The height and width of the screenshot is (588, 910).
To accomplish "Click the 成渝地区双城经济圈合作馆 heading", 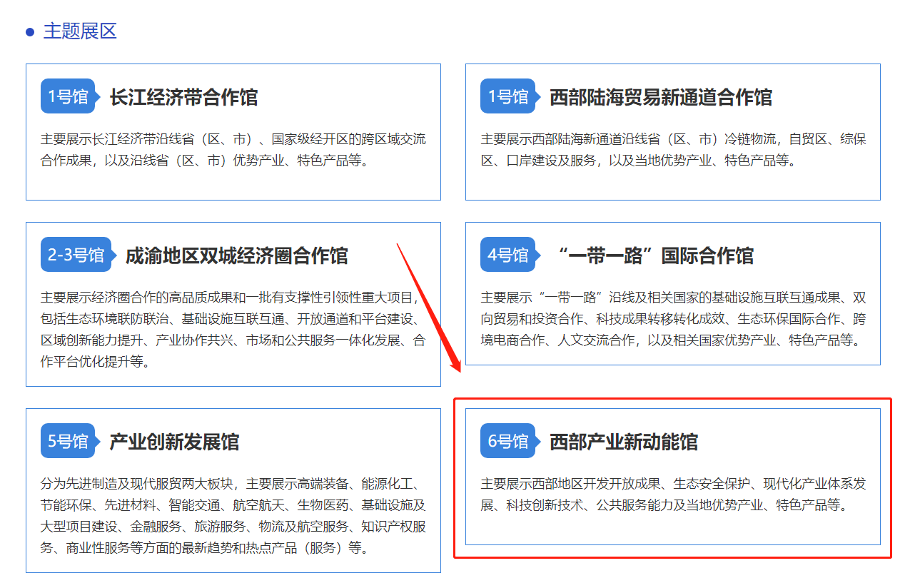I will [x=236, y=255].
